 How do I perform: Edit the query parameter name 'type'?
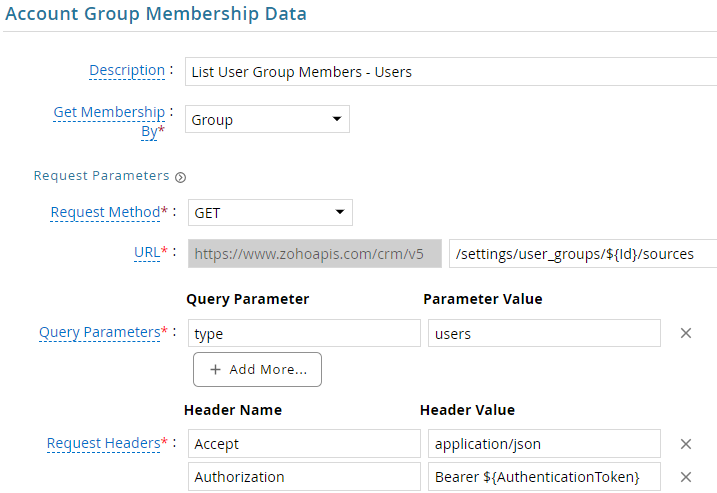(x=304, y=333)
